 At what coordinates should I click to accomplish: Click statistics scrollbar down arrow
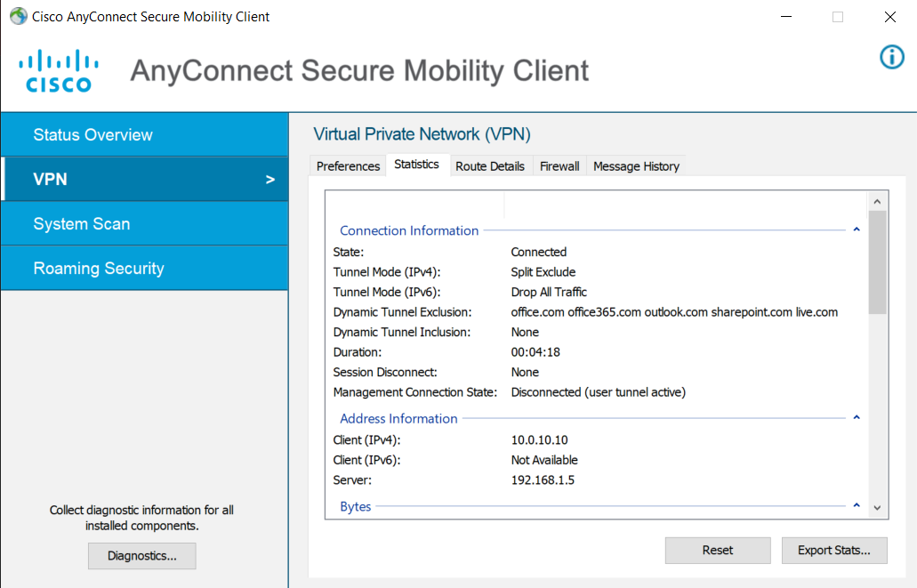(877, 508)
